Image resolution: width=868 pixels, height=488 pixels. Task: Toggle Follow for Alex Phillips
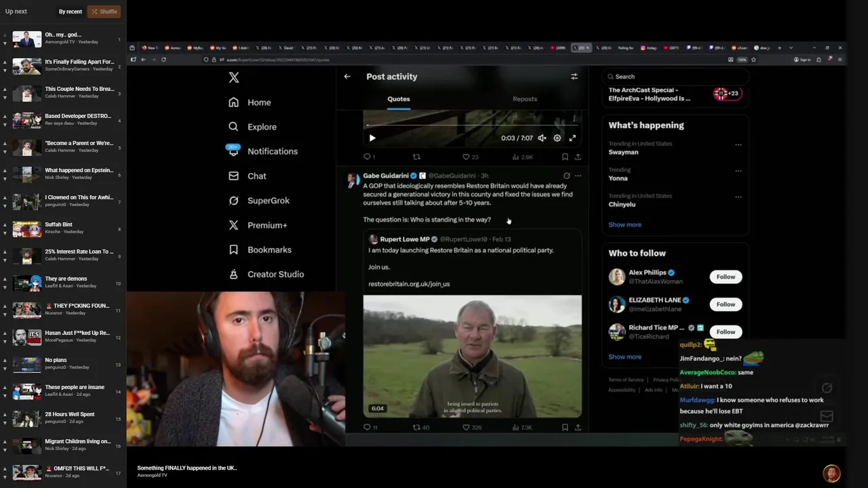[x=726, y=277]
